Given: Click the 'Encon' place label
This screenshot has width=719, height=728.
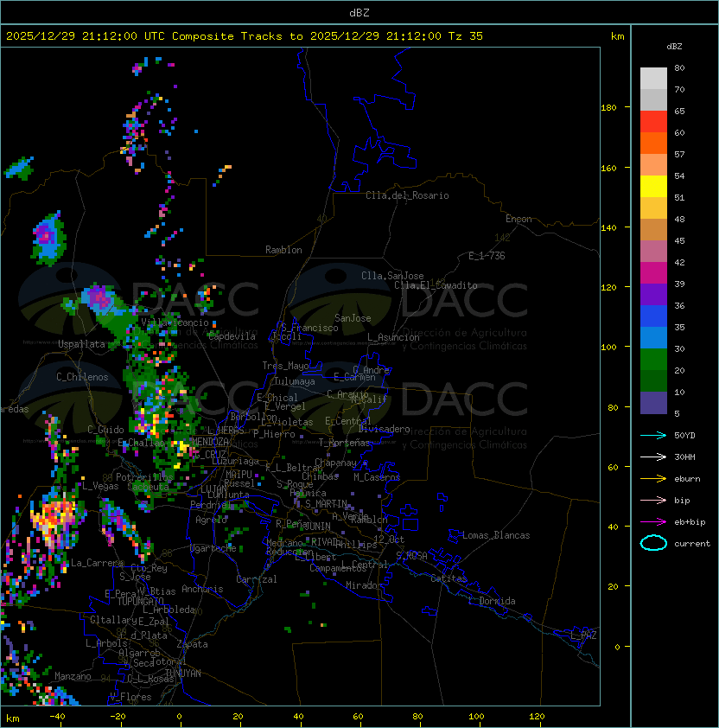Looking at the screenshot, I should [x=519, y=219].
